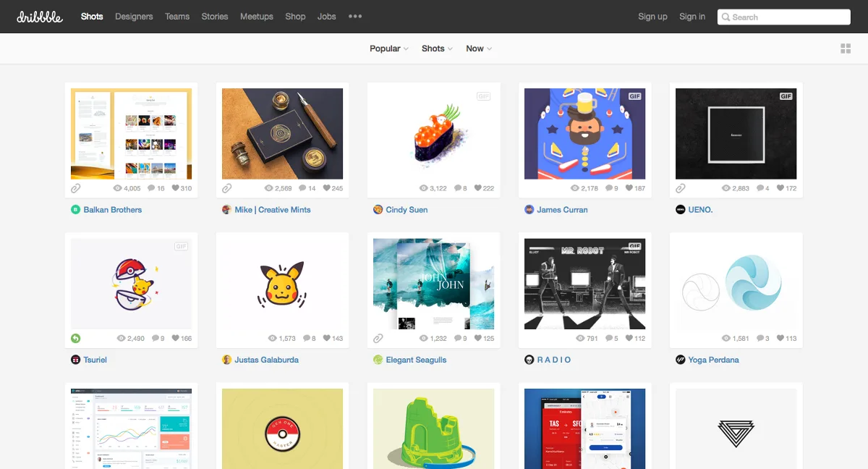Screen dimensions: 868x469
Task: Open Tsuriel profile link
Action: [x=95, y=360]
